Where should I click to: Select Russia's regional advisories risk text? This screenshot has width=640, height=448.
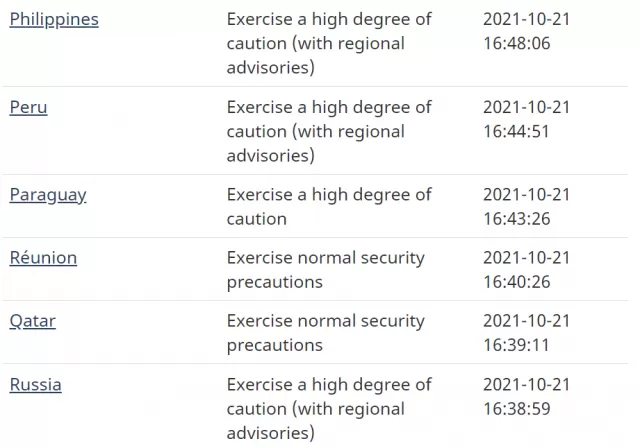(329, 409)
